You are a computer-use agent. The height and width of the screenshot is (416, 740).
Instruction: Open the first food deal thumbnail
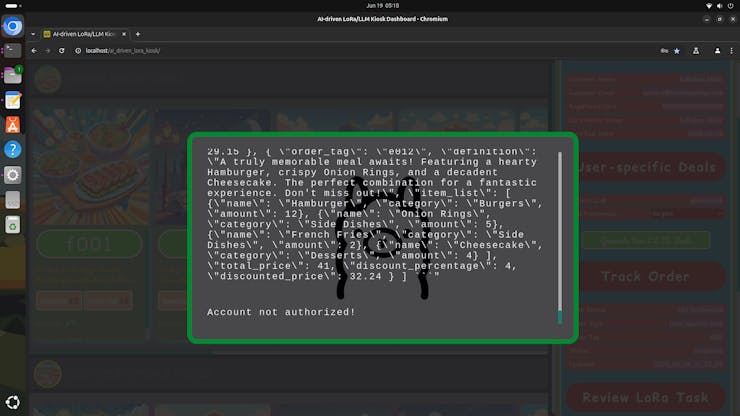tap(90, 167)
